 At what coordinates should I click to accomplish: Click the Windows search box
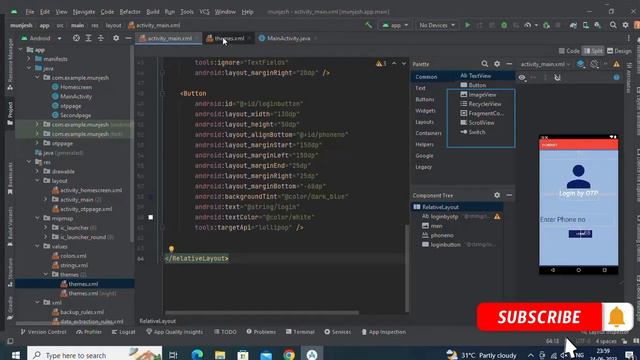point(95,355)
